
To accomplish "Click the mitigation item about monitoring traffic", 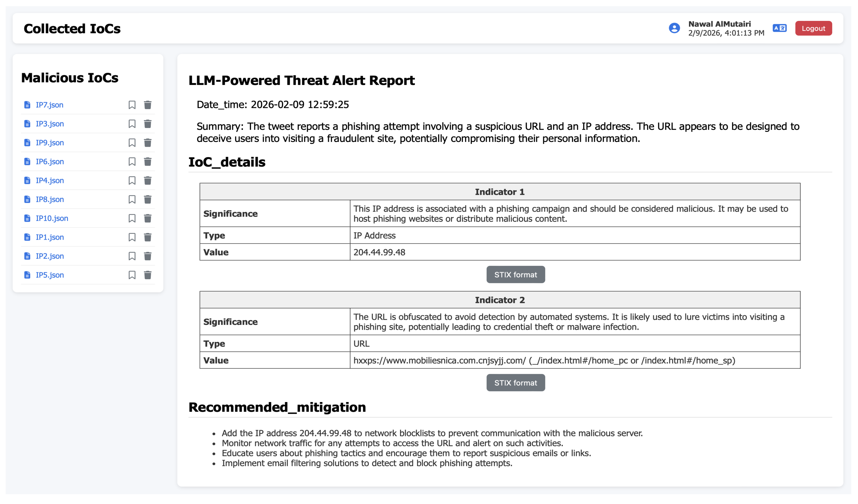I will 392,443.
